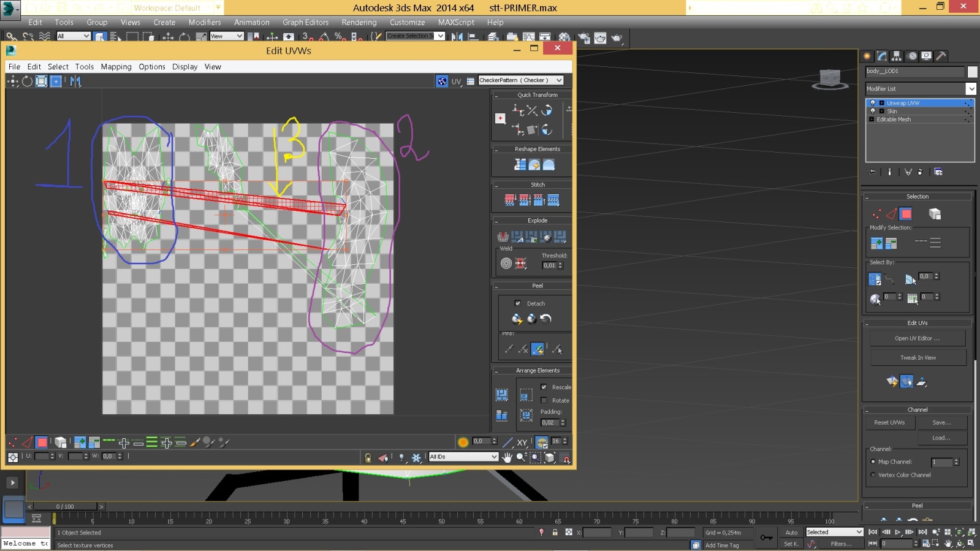
Task: Select Polygon sub-object mode in Edit UVWs bottom toolbar
Action: pyautogui.click(x=42, y=442)
